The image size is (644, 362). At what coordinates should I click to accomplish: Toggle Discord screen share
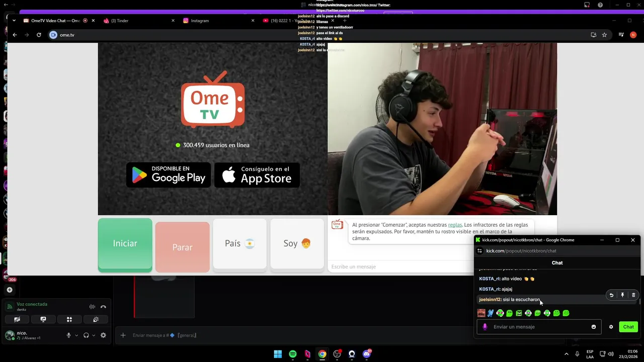pyautogui.click(x=43, y=319)
